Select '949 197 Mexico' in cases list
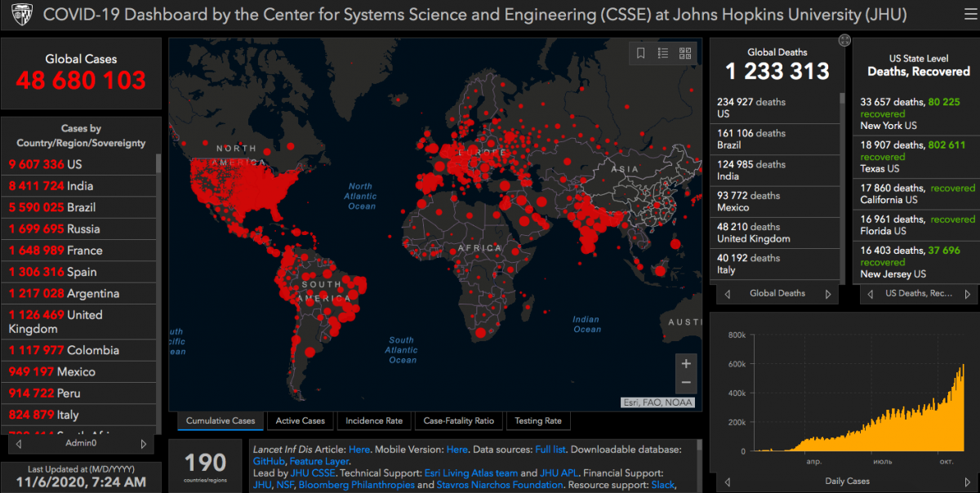The height and width of the screenshot is (493, 980). [80, 371]
